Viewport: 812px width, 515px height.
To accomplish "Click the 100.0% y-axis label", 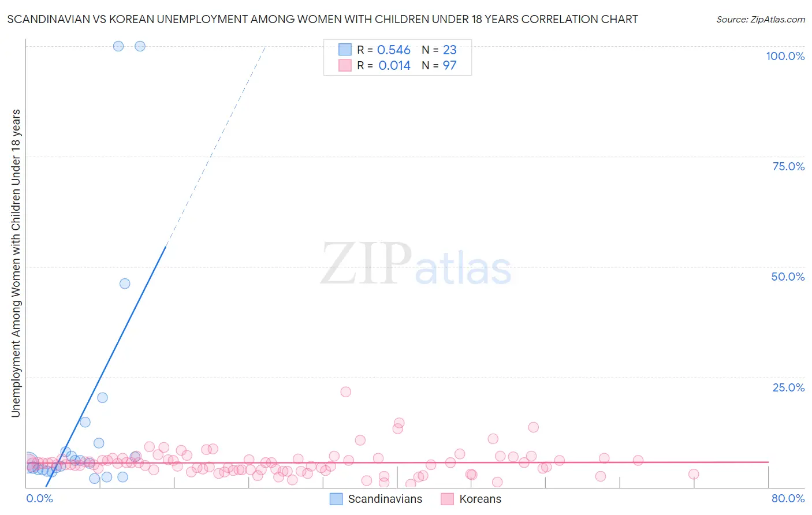I will [785, 56].
